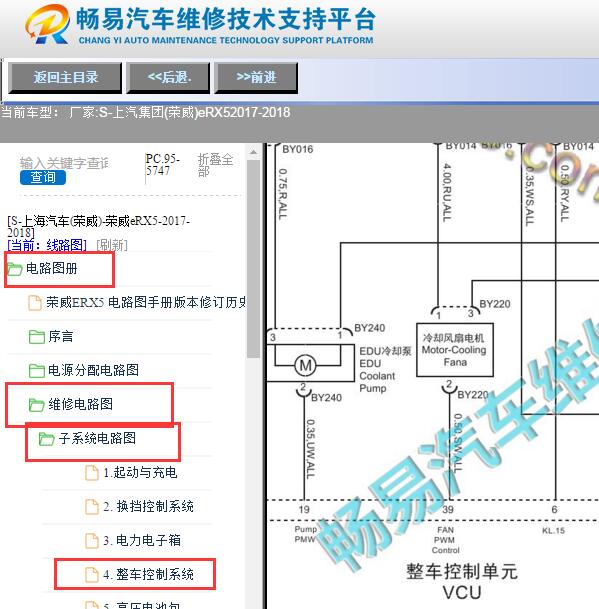The width and height of the screenshot is (599, 609).
Task: Click the 畅易 platform logo icon
Action: (x=47, y=24)
